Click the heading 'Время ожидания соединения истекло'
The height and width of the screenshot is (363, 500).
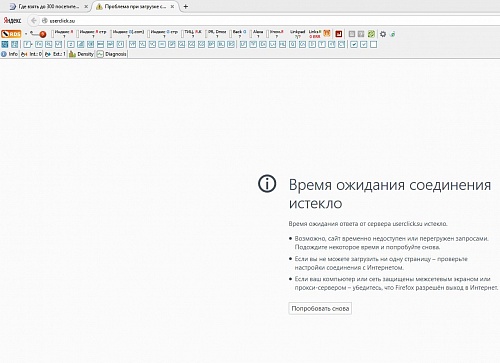(390, 194)
